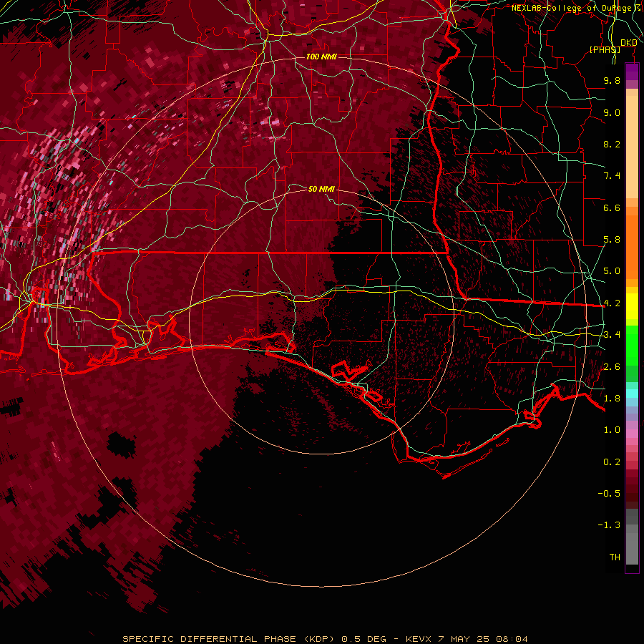Click the -0.5 value on color scale

coord(609,494)
